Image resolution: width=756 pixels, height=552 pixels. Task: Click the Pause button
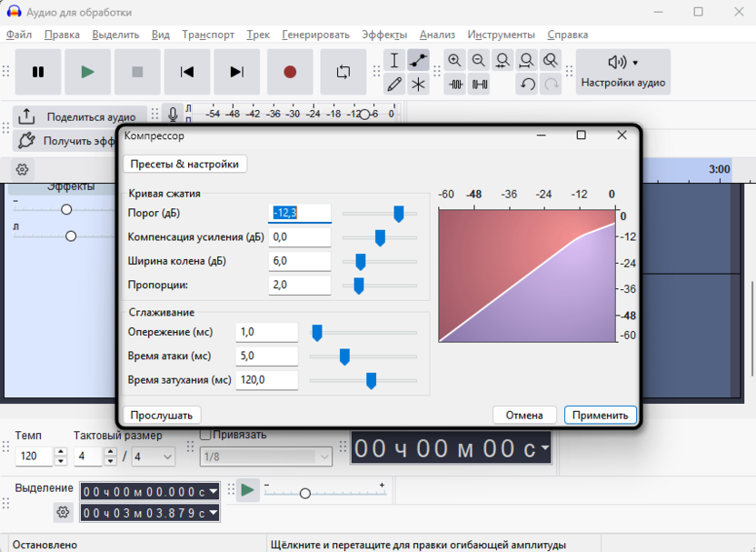38,72
